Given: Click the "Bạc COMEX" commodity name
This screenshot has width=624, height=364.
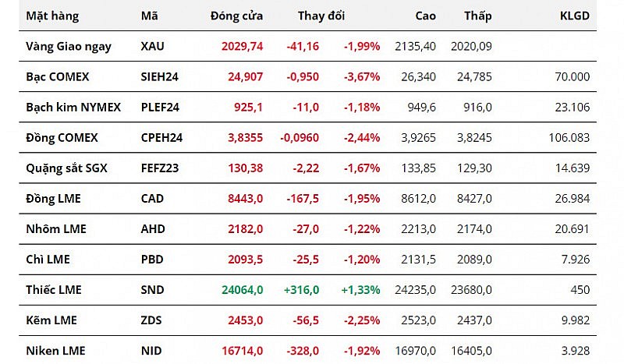Looking at the screenshot, I should coord(58,76).
